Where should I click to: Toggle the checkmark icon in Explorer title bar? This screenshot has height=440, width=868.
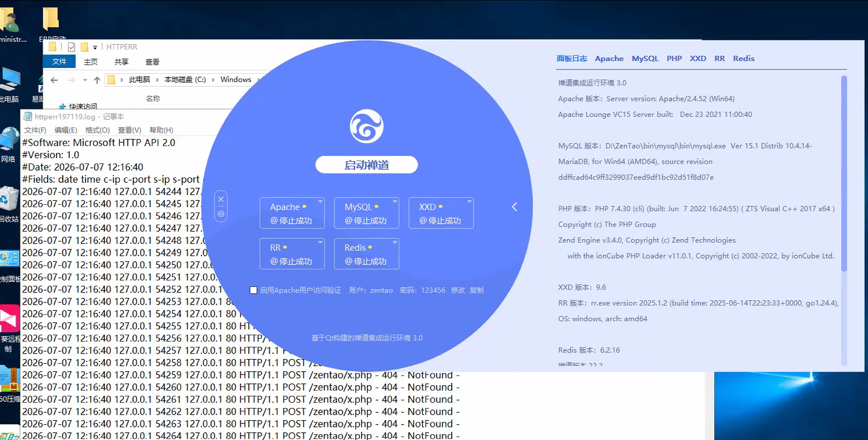coord(71,47)
